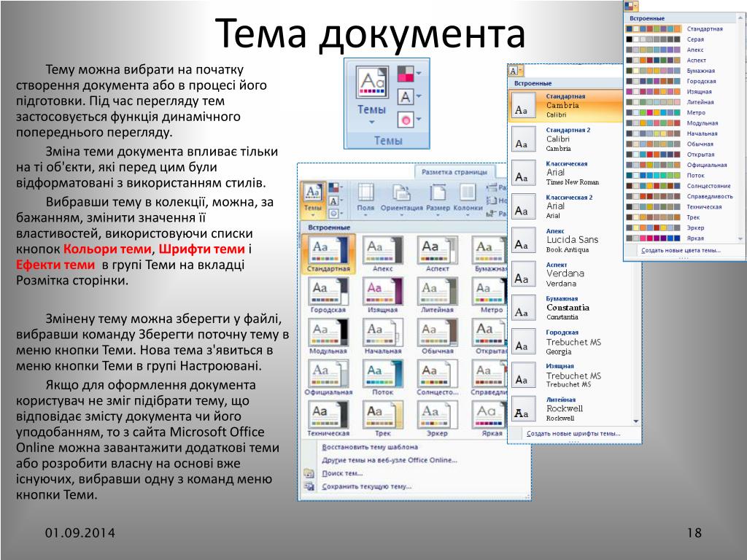Viewport: 747px width, 560px height.
Task: Pick the Серая color scheme
Action: coord(679,39)
